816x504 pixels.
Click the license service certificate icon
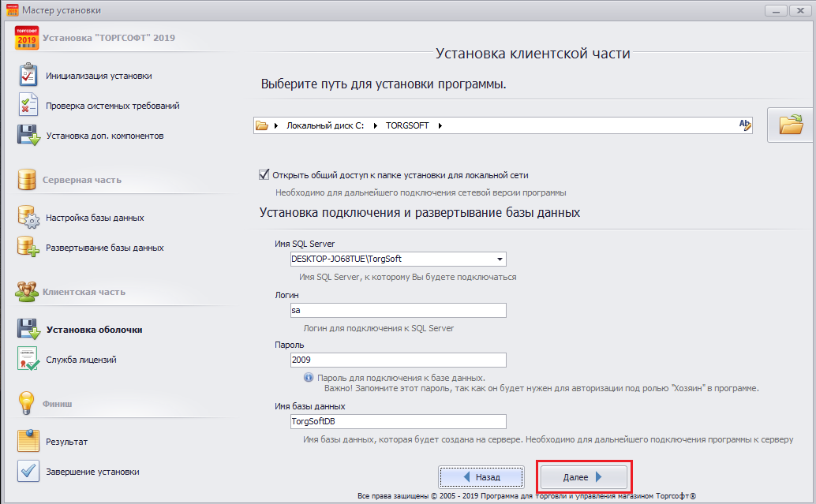click(28, 360)
